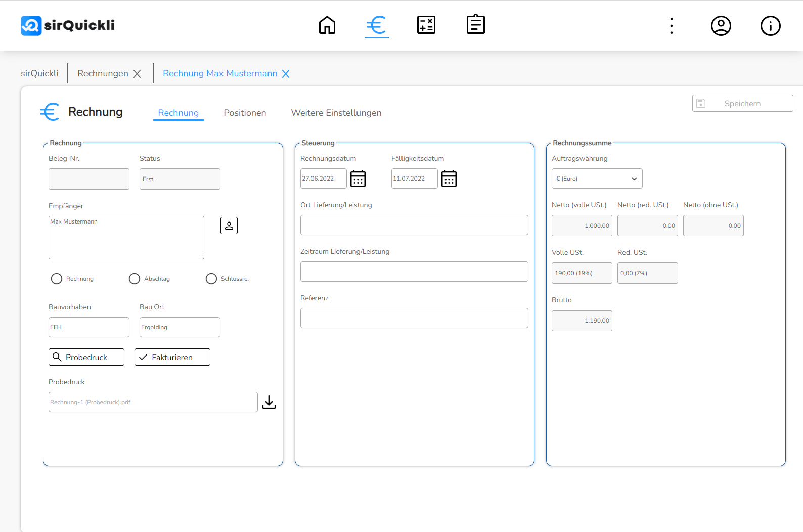Click the Speichern save button

[742, 103]
